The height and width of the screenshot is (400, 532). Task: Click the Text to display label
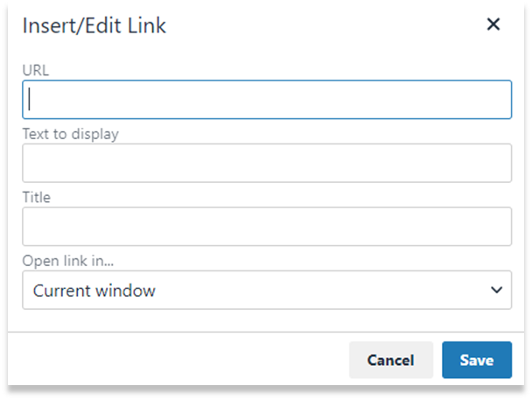click(71, 134)
